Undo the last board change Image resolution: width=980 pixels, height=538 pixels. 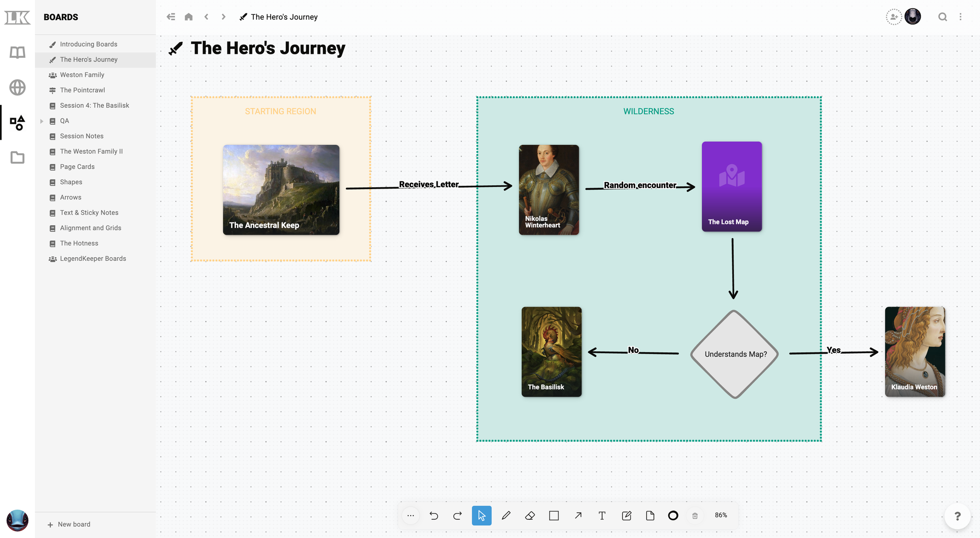point(434,515)
